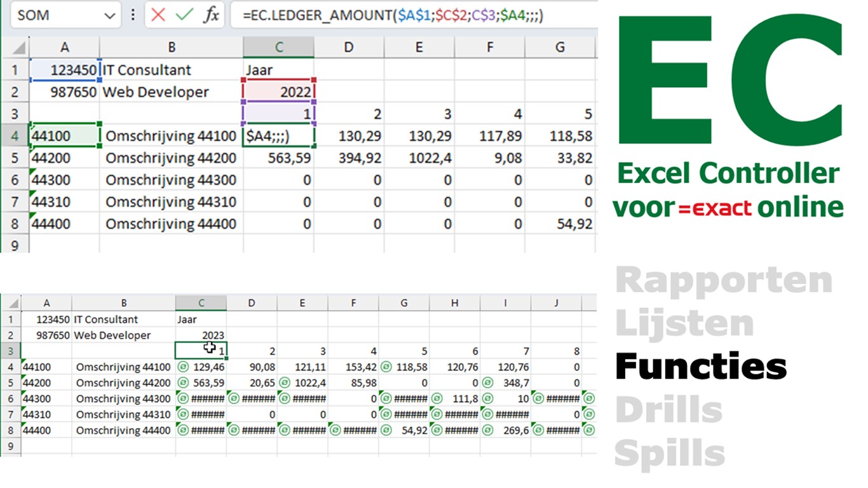The height and width of the screenshot is (488, 868).
Task: Select the year cell containing 2023
Action: 201,335
